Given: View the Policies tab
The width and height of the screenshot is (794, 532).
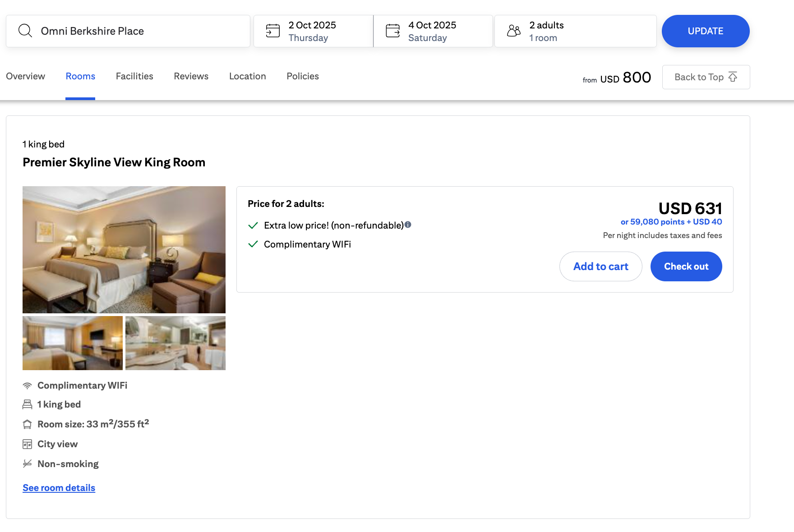Looking at the screenshot, I should [303, 76].
